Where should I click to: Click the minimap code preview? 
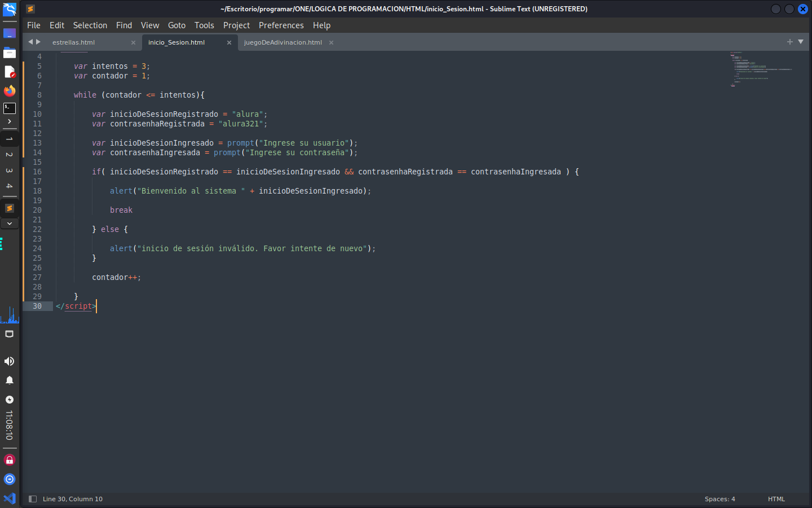(761, 69)
